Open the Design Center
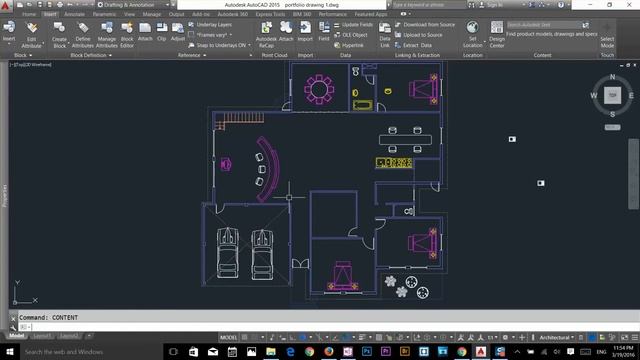The height and width of the screenshot is (360, 640). pos(497,35)
